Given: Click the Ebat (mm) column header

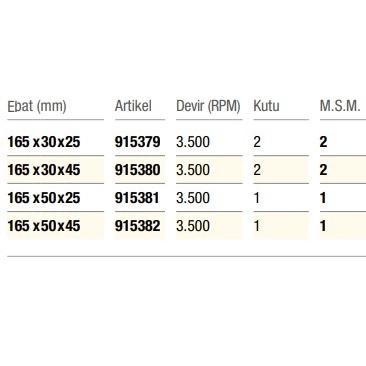Looking at the screenshot, I should (x=37, y=106).
